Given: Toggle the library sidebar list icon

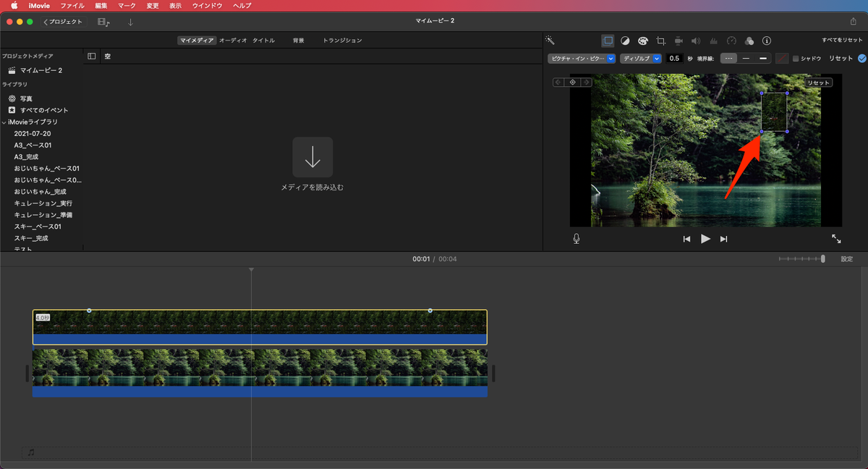Looking at the screenshot, I should (92, 56).
